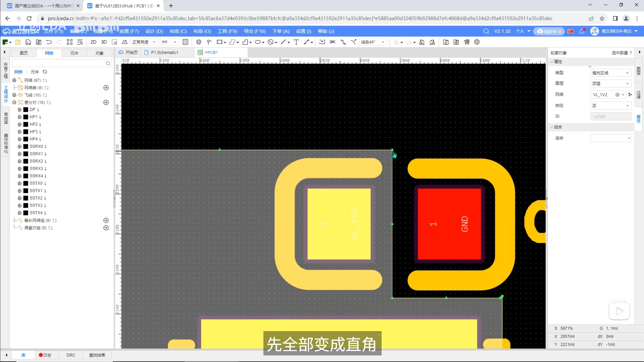Add new net class with plus
644x362 pixels.
tap(106, 88)
